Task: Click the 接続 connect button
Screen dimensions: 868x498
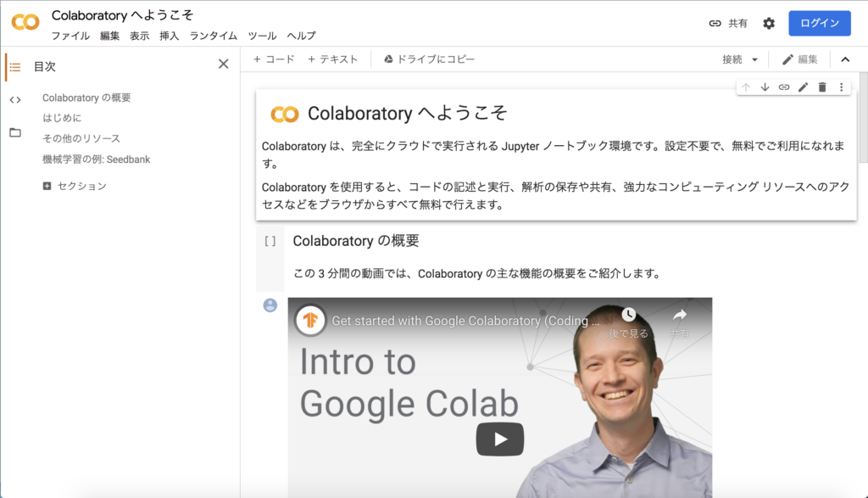Action: coord(732,60)
